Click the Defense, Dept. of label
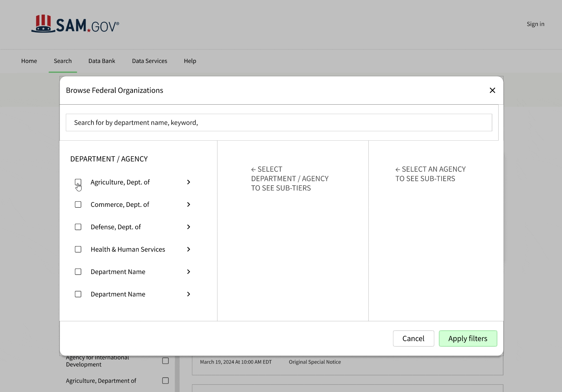 tap(116, 227)
